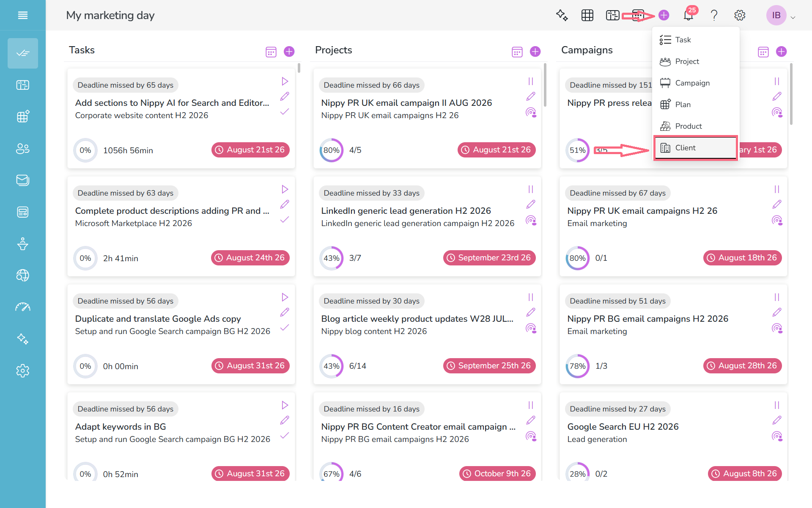Open the help question mark icon
This screenshot has width=812, height=508.
pyautogui.click(x=714, y=15)
